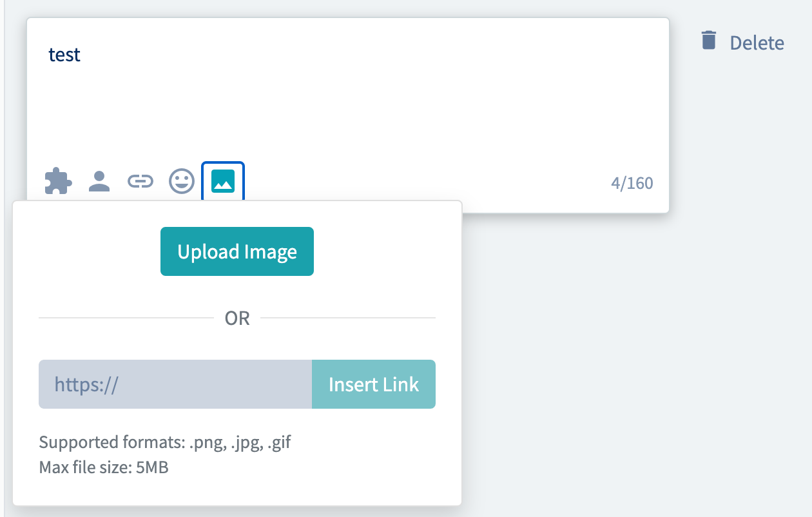Open the emoji picker smiley icon

182,181
